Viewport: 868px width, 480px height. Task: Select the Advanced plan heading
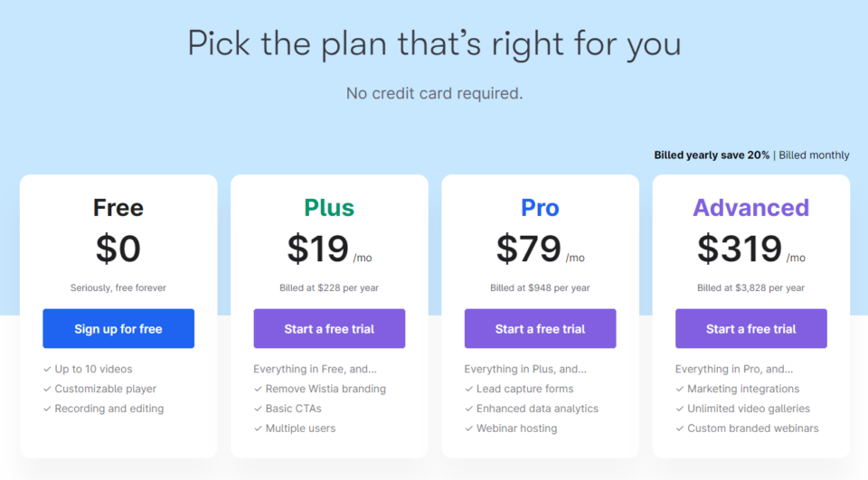tap(751, 208)
